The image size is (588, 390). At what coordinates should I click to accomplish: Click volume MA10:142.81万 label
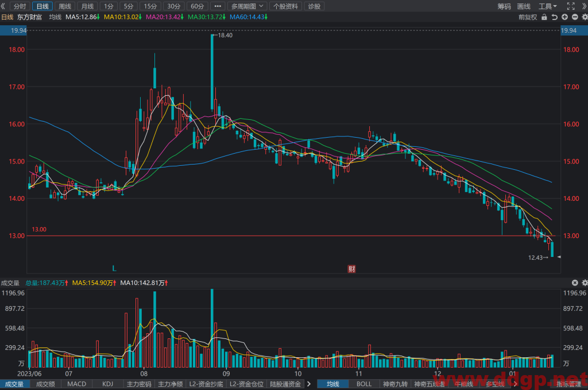click(144, 283)
